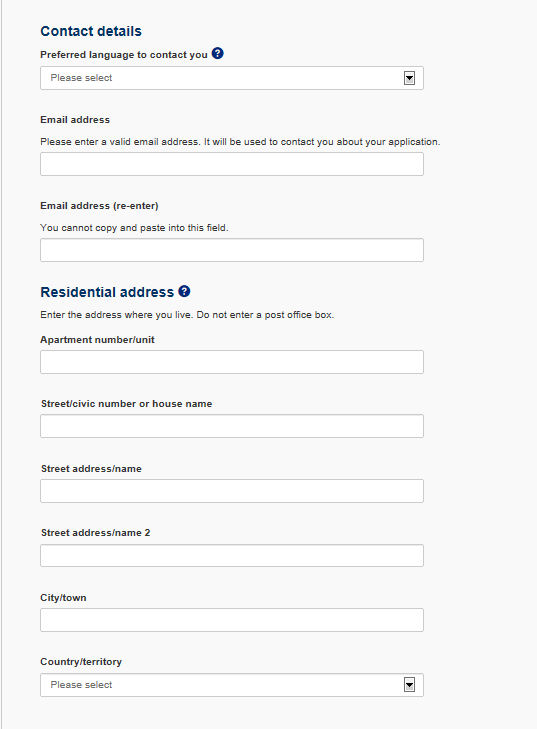Open the Country/territory Please select box
The image size is (537, 729).
232,685
